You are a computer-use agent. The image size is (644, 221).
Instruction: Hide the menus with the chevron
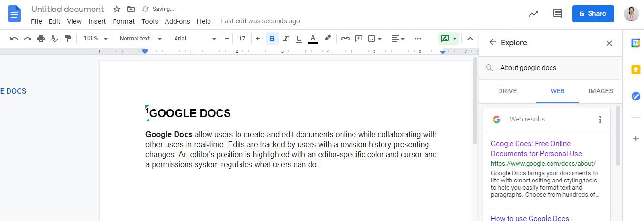pos(470,39)
